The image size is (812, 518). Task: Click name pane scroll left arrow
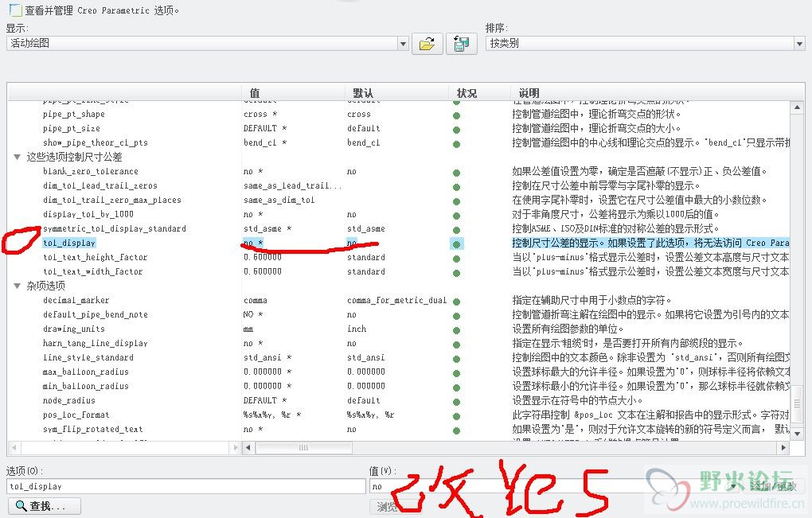point(14,447)
